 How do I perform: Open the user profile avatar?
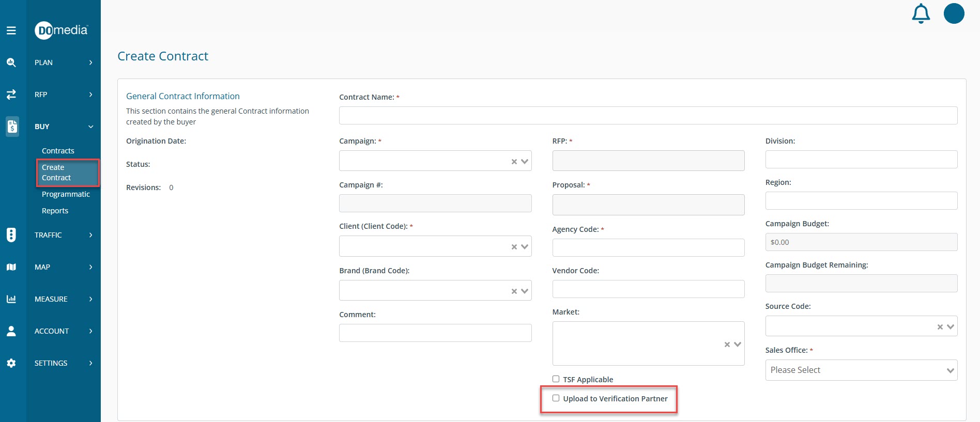(954, 13)
